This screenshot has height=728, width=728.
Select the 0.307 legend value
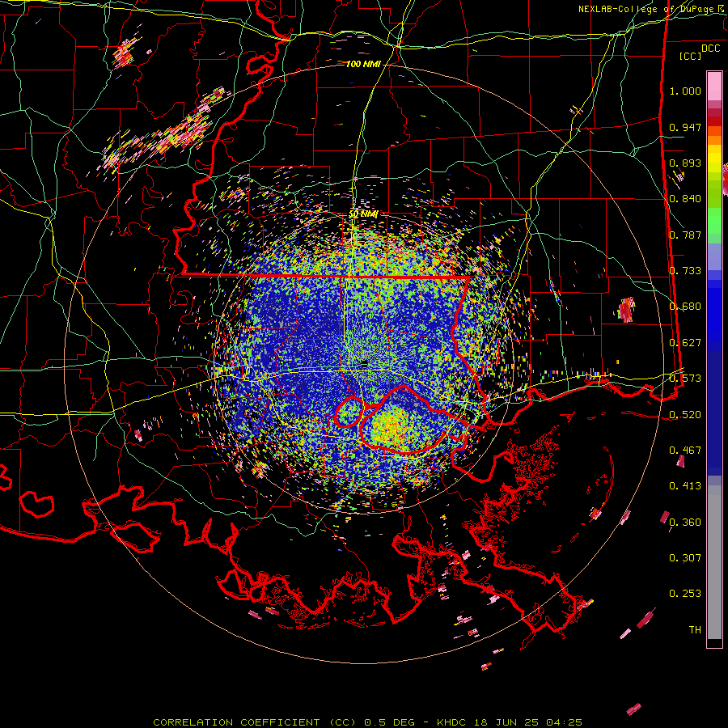click(x=685, y=558)
